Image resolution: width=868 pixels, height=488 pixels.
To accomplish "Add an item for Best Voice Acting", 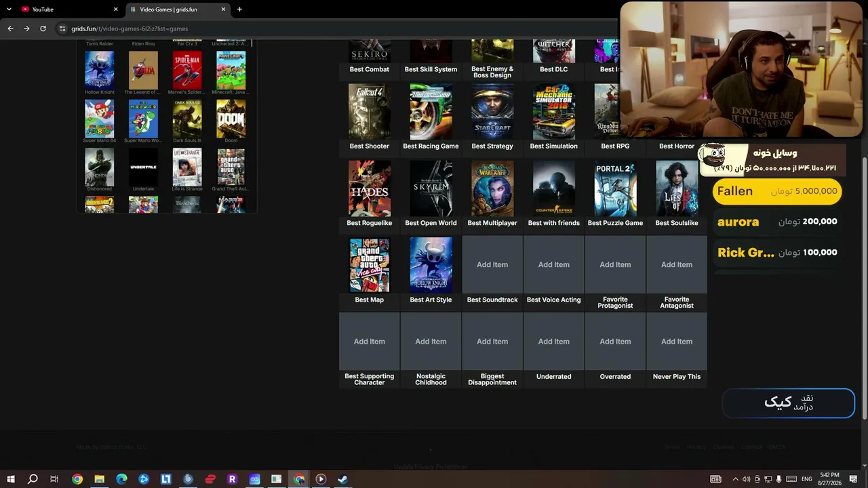I will click(x=554, y=264).
